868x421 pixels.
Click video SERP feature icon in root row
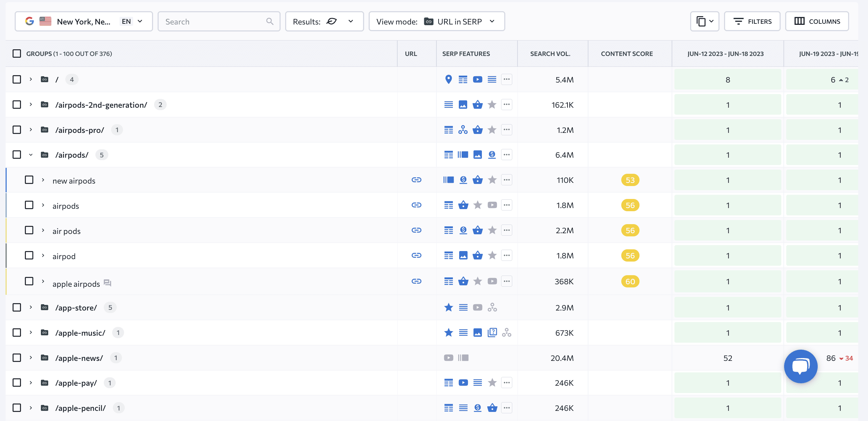click(478, 79)
